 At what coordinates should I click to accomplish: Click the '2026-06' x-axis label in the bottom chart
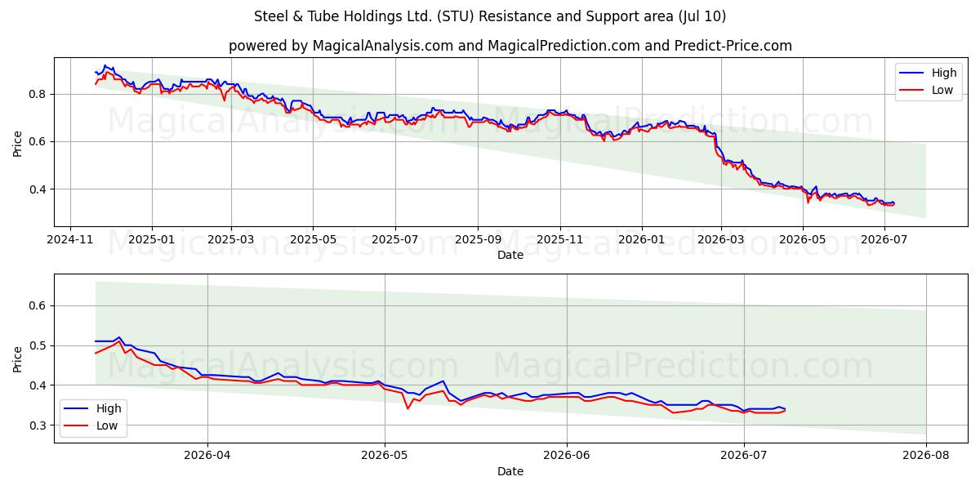coord(567,457)
